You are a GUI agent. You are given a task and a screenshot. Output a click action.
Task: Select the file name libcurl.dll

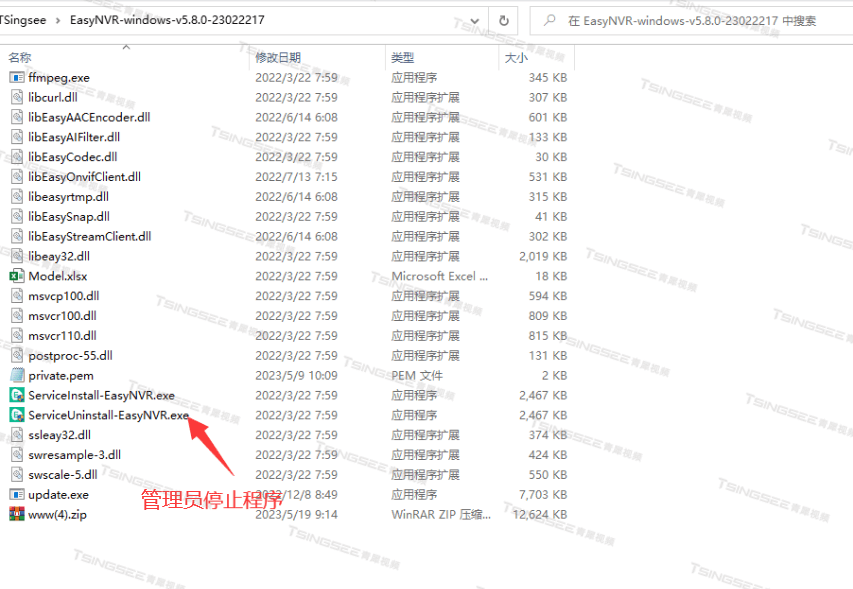[53, 97]
